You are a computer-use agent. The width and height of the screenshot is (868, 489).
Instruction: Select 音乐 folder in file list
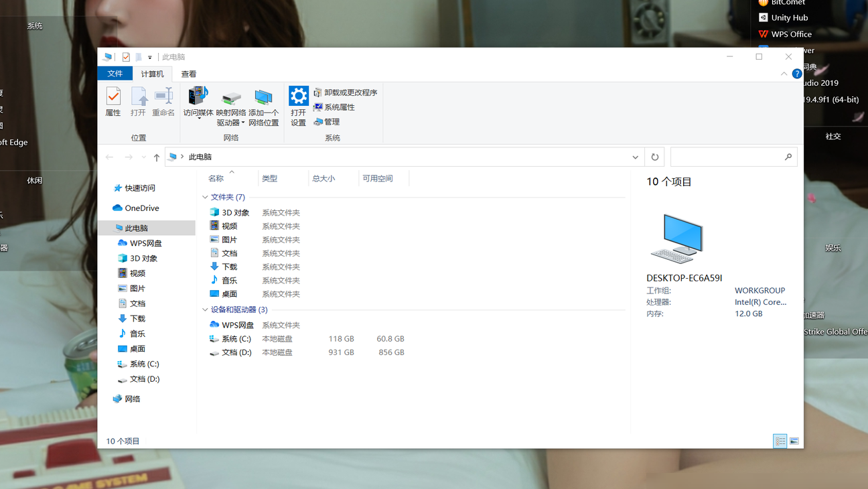click(x=224, y=281)
